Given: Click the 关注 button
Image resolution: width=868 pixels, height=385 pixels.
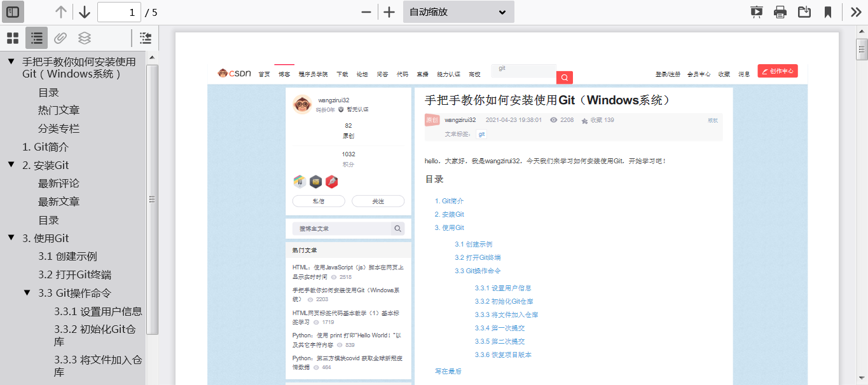Looking at the screenshot, I should 378,201.
